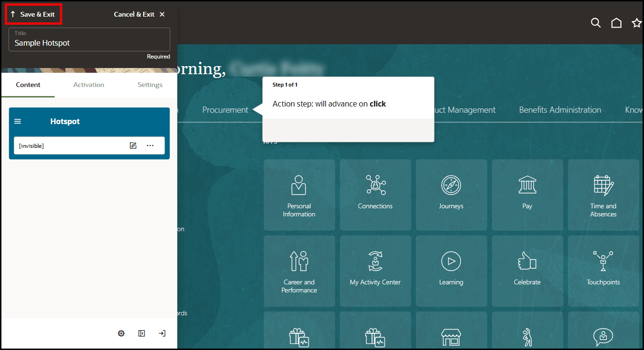The height and width of the screenshot is (350, 644).
Task: Open the Career and Performance tile
Action: (x=299, y=271)
